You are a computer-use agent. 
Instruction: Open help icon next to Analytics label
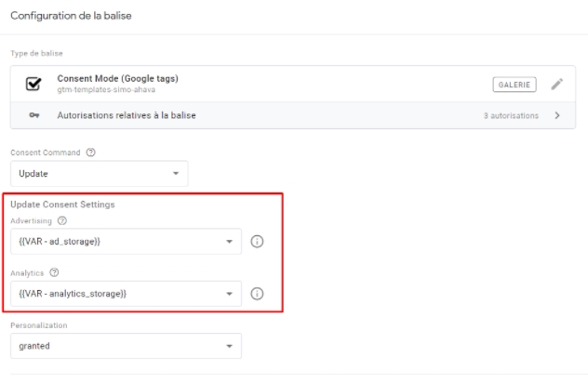tap(54, 272)
